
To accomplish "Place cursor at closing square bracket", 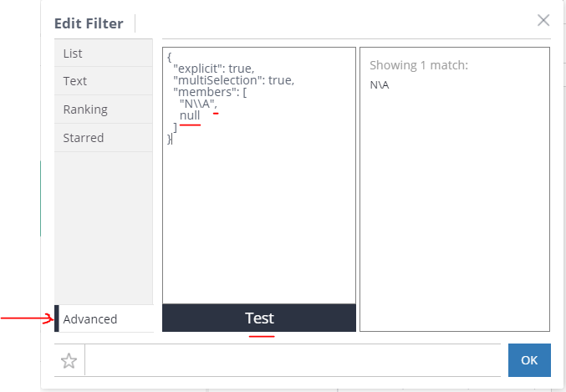I will (x=175, y=127).
